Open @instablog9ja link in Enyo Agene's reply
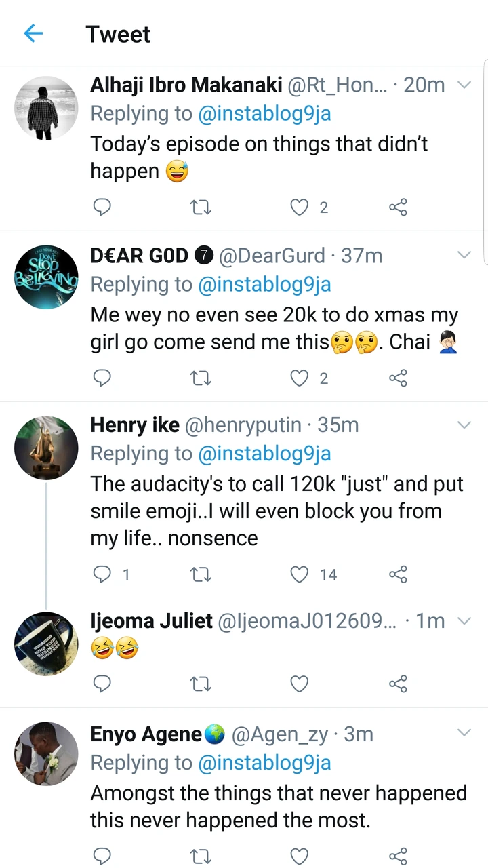 click(264, 763)
